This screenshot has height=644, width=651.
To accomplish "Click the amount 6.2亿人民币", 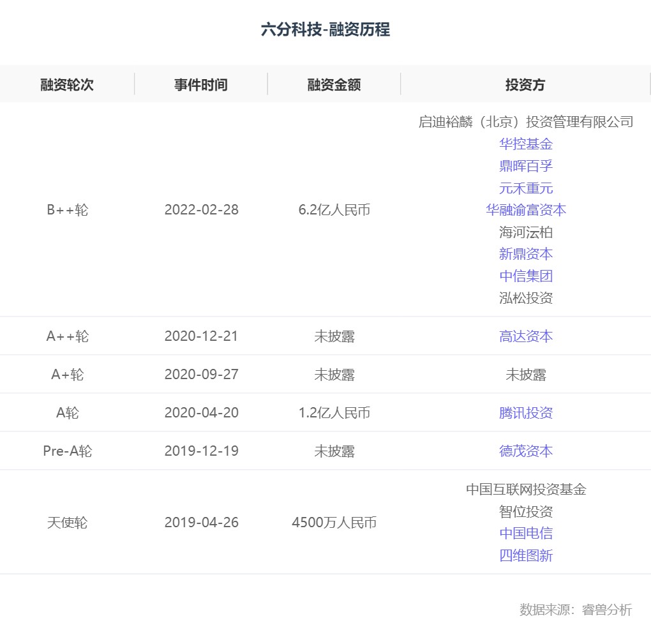I will pyautogui.click(x=334, y=210).
